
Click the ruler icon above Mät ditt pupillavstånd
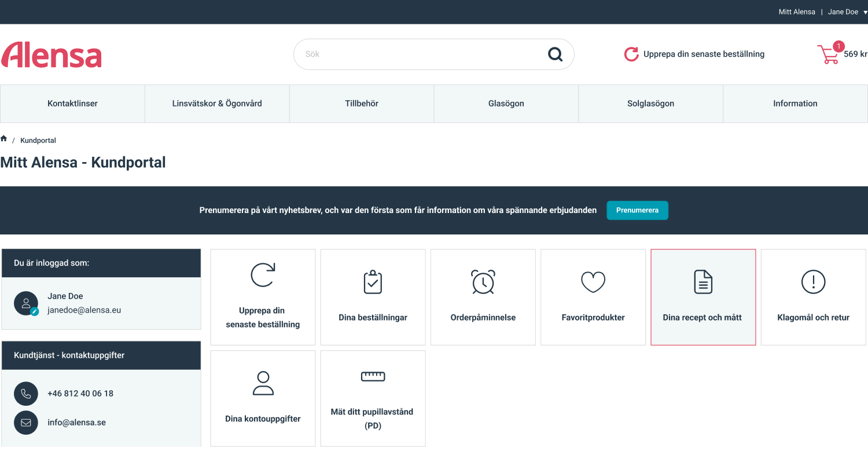373,377
